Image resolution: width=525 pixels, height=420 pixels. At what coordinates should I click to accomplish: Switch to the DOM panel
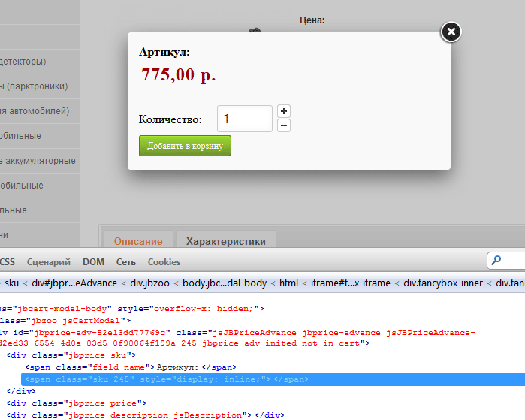click(94, 262)
